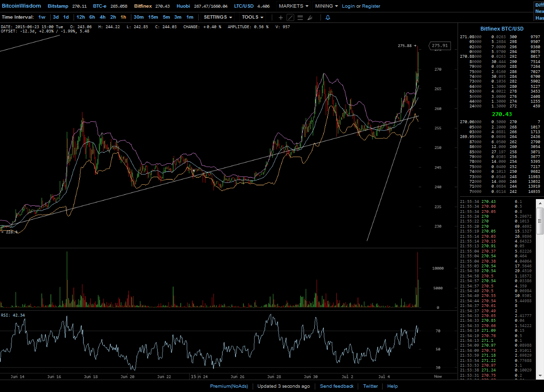Screen dimensions: 544x392
Task: Select the crosshair cursor tool
Action: tap(281, 17)
